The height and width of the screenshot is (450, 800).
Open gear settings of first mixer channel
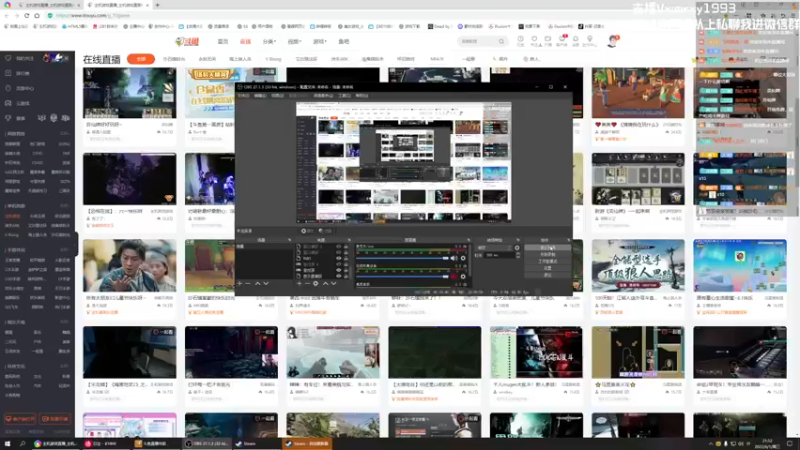tap(463, 259)
